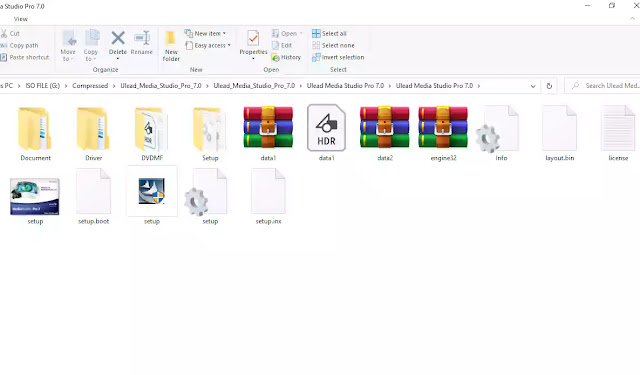Click the History button in the ribbon
The width and height of the screenshot is (640, 375).
[x=286, y=57]
